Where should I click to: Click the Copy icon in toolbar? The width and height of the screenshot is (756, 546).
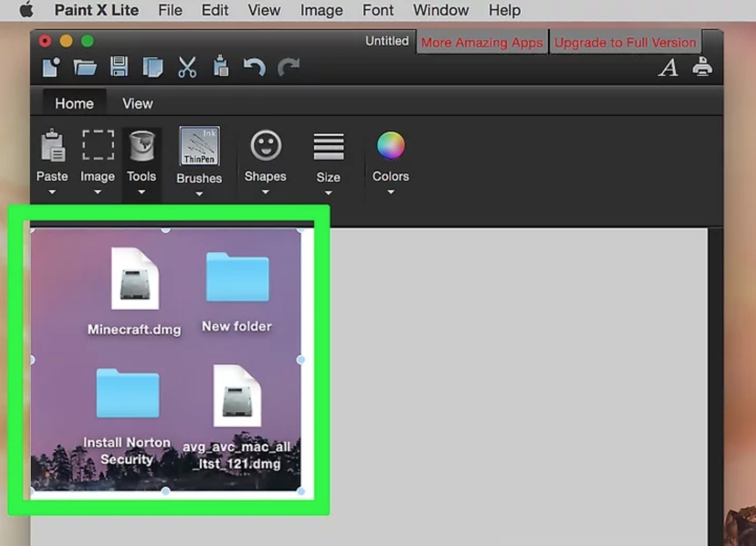tap(153, 68)
